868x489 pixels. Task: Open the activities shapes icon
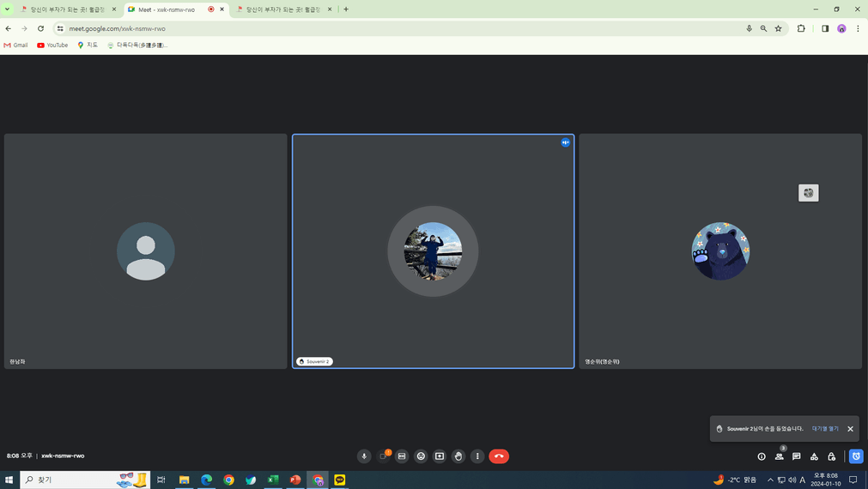click(814, 456)
